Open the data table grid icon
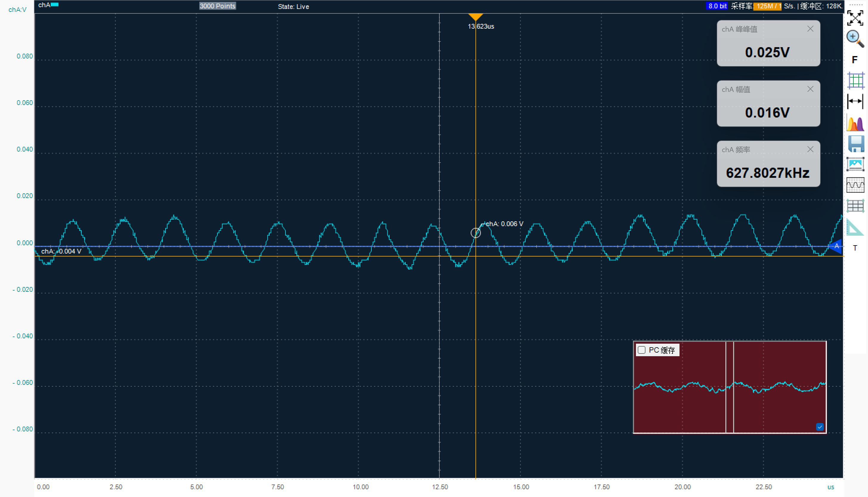 tap(855, 206)
